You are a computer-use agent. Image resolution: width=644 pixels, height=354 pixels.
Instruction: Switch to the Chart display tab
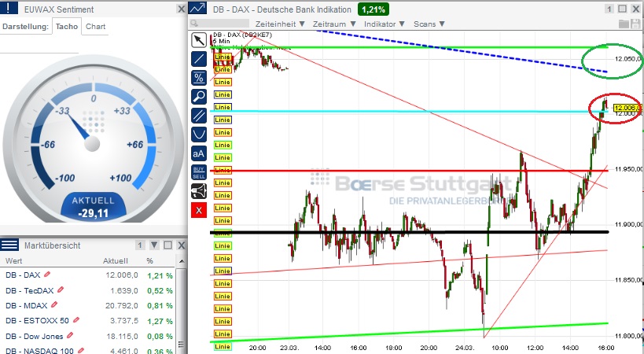pyautogui.click(x=95, y=26)
